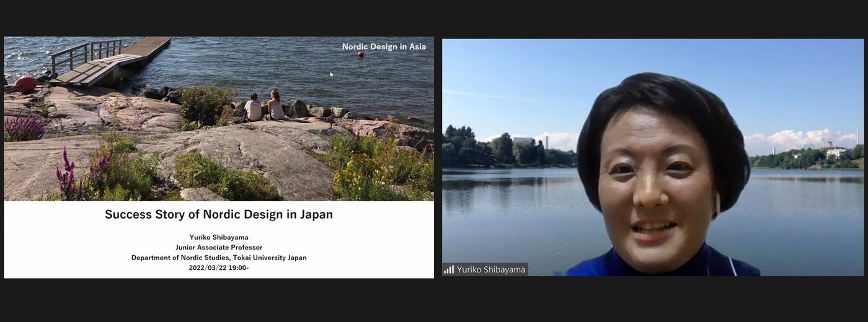868x322 pixels.
Task: Click the Department of Nordic Studies affiliation line
Action: pyautogui.click(x=219, y=258)
